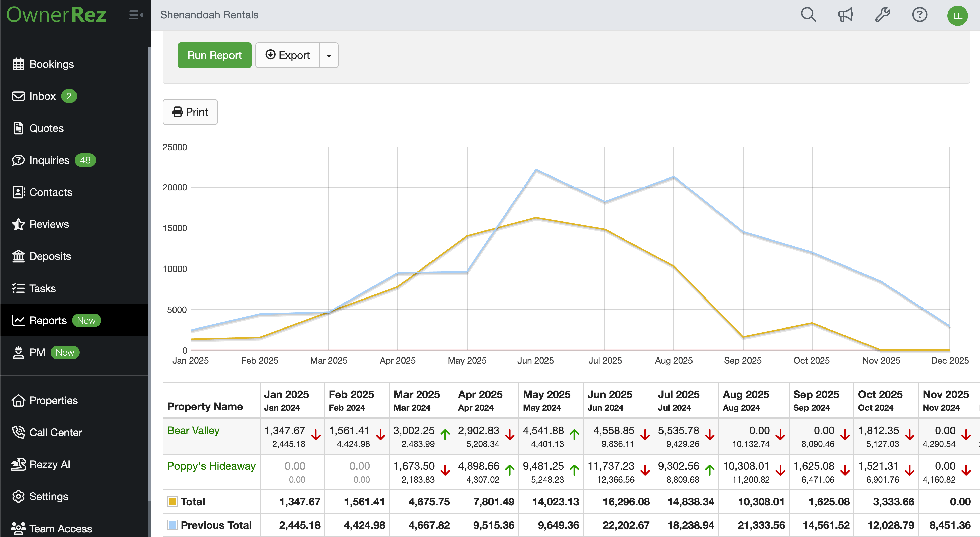The image size is (980, 537).
Task: Click the Tasks checklist icon
Action: pyautogui.click(x=18, y=288)
